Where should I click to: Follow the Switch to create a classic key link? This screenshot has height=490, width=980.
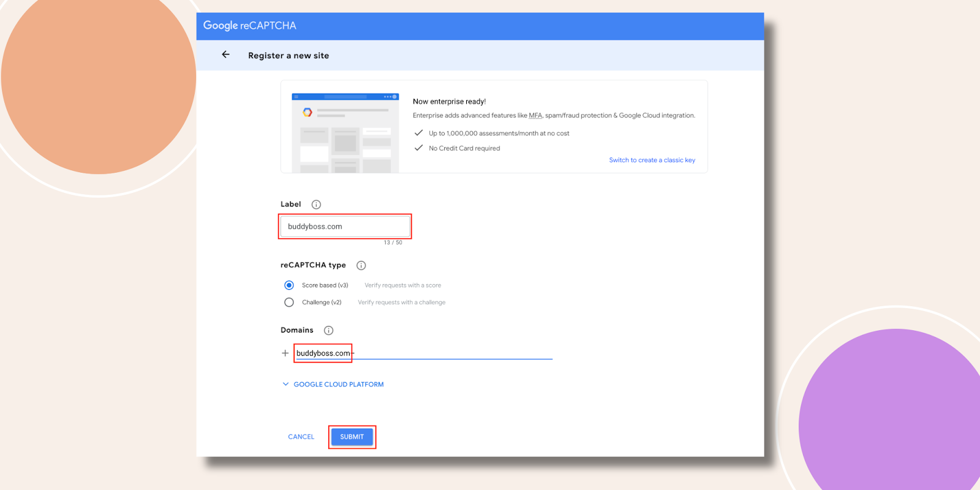(652, 160)
